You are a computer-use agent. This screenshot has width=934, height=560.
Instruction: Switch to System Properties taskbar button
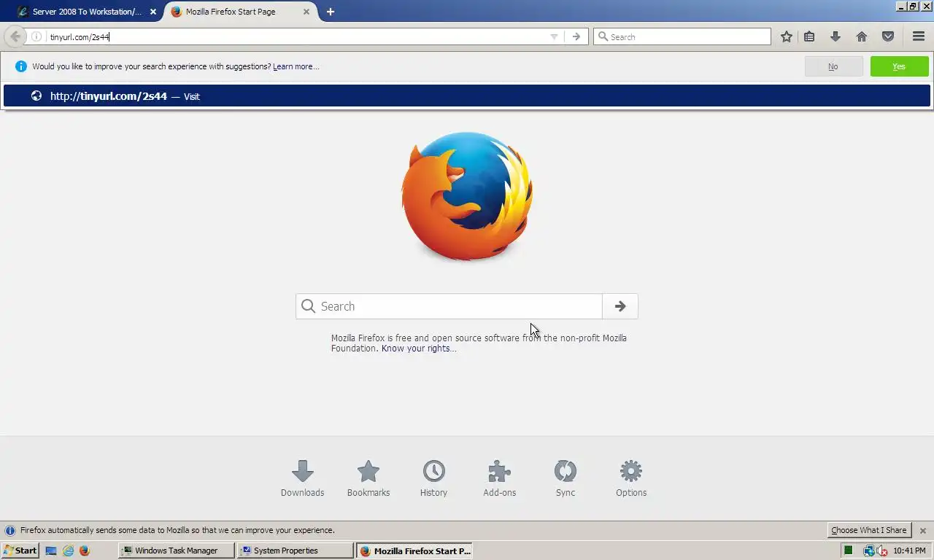[296, 551]
